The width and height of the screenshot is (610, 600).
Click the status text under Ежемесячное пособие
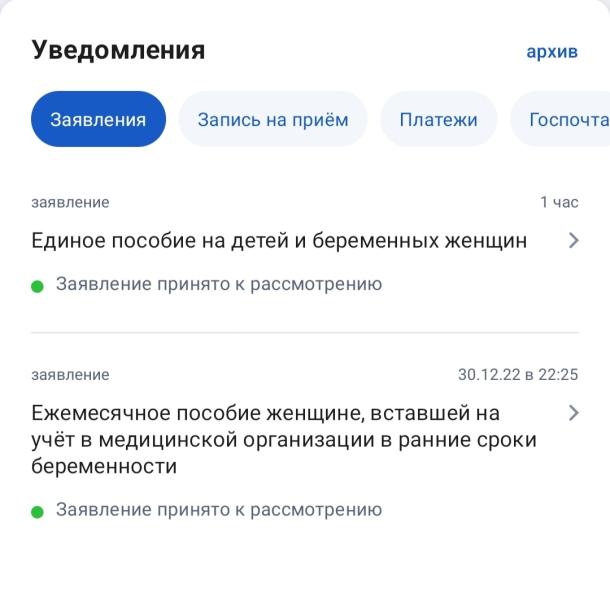pyautogui.click(x=219, y=510)
